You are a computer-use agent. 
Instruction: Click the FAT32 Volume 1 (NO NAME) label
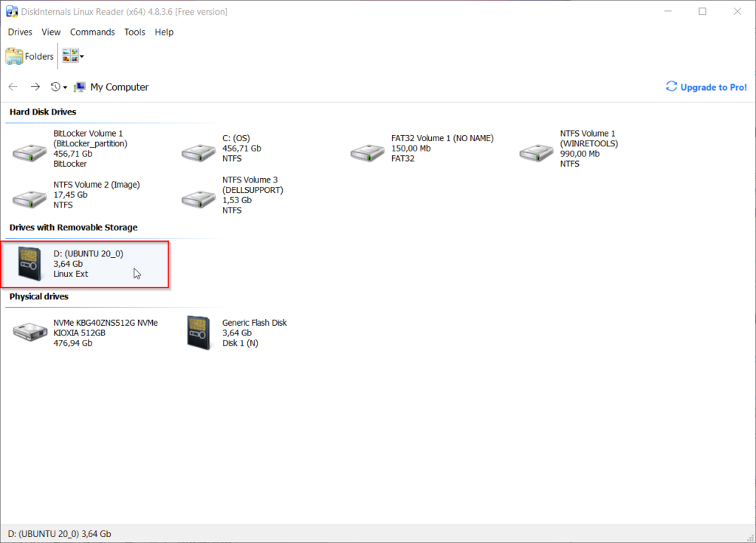click(x=442, y=138)
